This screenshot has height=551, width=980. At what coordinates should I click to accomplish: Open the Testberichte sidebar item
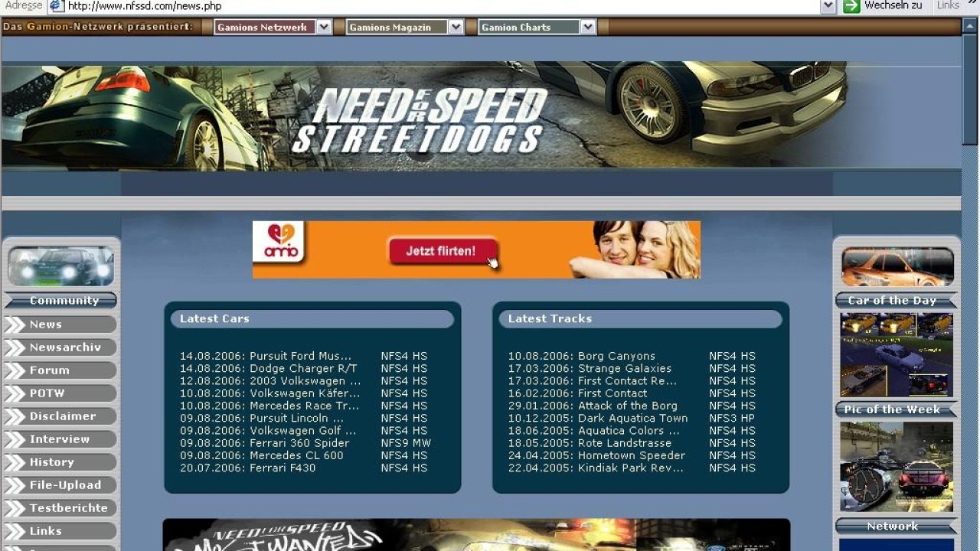69,508
